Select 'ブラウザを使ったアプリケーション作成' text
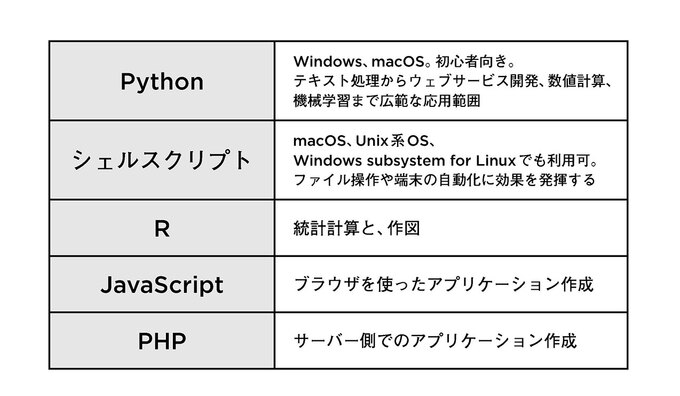680x396 pixels. [x=443, y=285]
